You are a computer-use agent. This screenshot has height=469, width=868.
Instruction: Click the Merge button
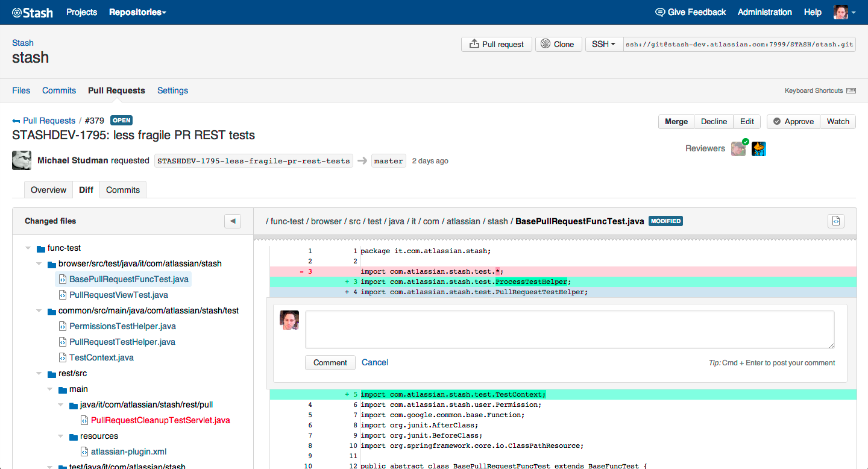pos(676,121)
